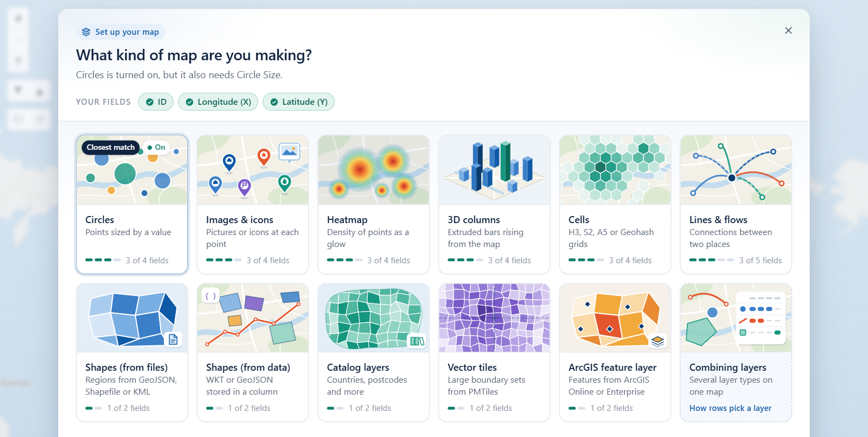Select the Vector tiles card
Image resolution: width=868 pixels, height=437 pixels.
pos(494,352)
